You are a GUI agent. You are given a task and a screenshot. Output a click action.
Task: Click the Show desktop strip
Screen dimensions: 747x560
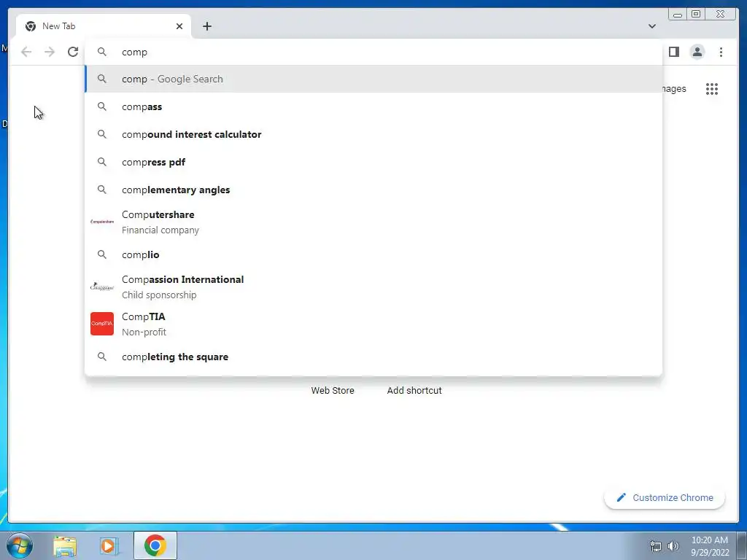(742, 546)
